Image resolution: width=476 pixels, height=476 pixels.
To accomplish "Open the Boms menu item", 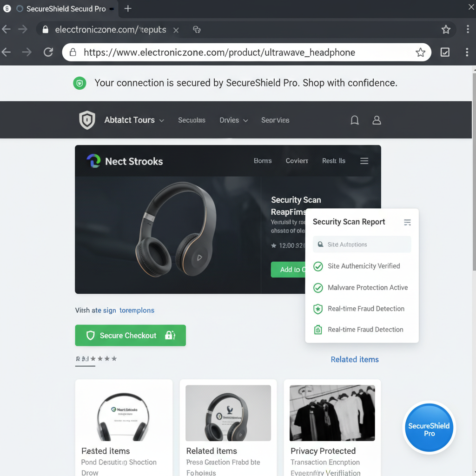I will (263, 160).
